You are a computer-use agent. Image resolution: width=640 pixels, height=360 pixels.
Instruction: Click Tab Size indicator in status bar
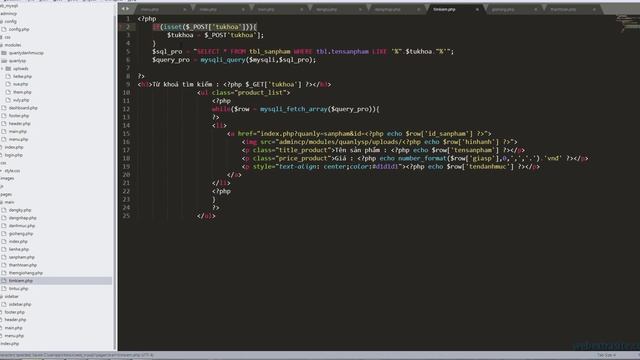tap(606, 355)
